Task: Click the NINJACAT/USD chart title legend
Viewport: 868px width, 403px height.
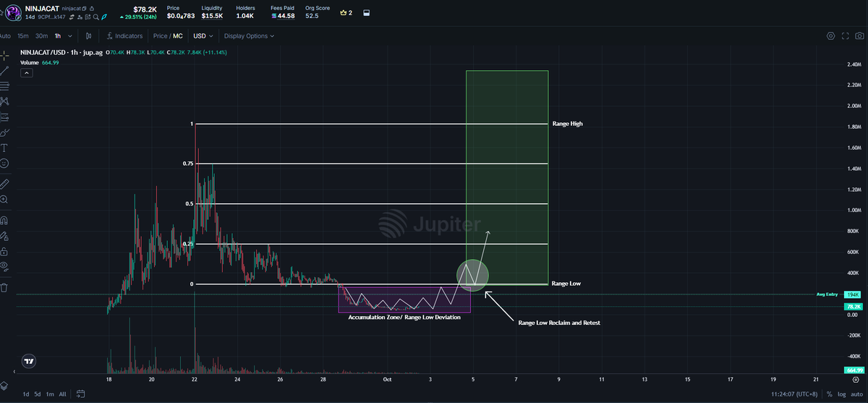Action: (x=63, y=52)
